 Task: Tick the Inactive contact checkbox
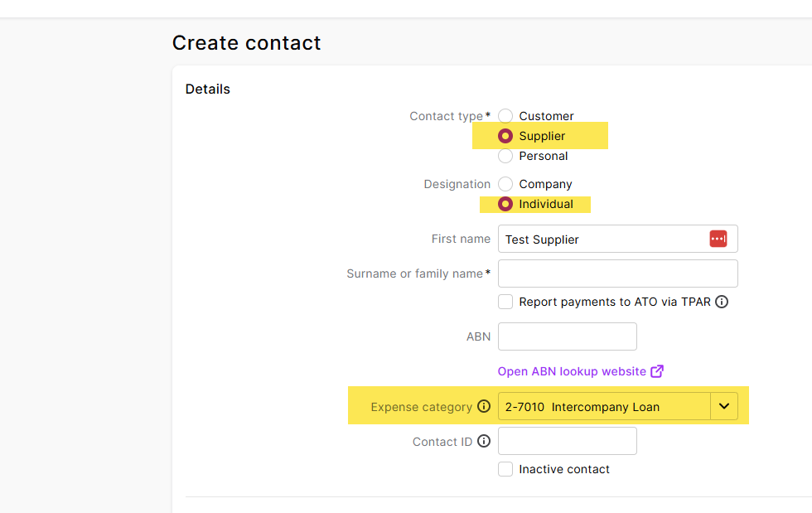(505, 469)
